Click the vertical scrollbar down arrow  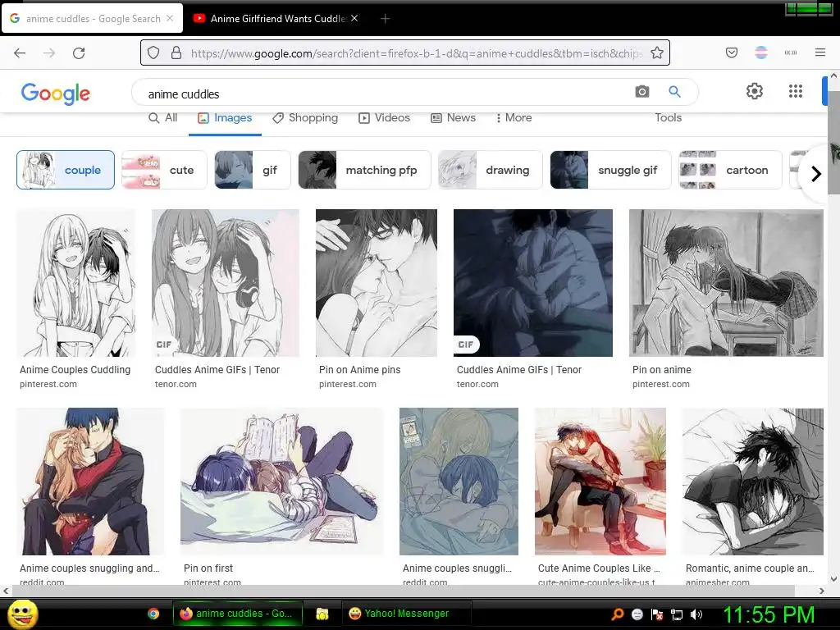(x=833, y=578)
